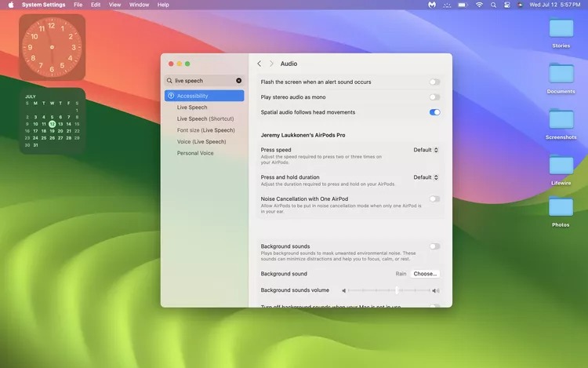Image resolution: width=588 pixels, height=368 pixels.
Task: Open Wi-Fi status in menu bar
Action: [x=479, y=5]
